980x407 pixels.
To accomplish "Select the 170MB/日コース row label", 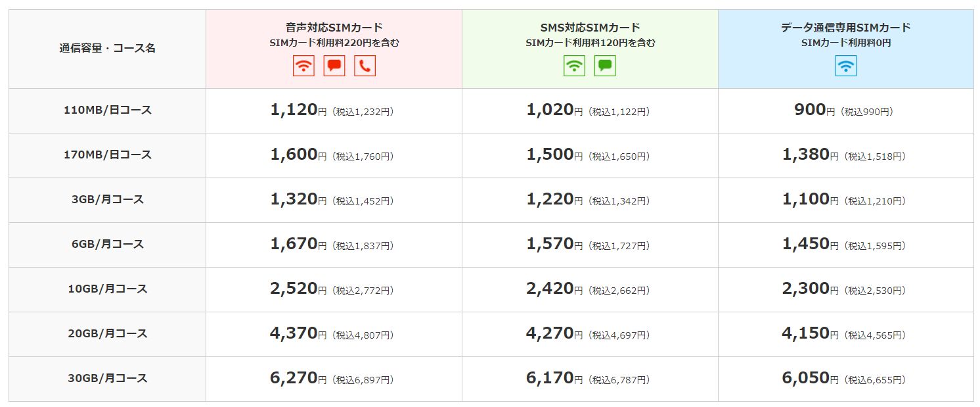I will pyautogui.click(x=108, y=155).
